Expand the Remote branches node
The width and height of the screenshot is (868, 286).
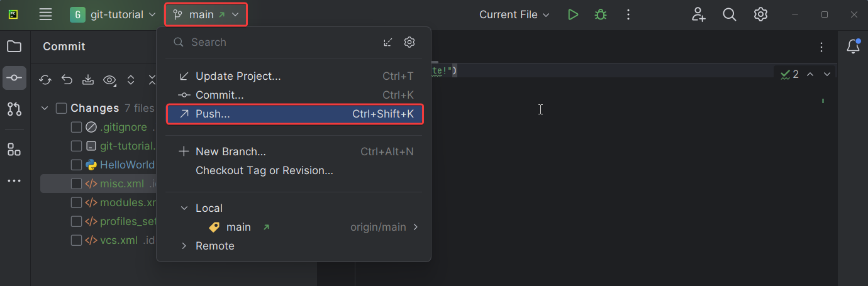click(x=184, y=246)
